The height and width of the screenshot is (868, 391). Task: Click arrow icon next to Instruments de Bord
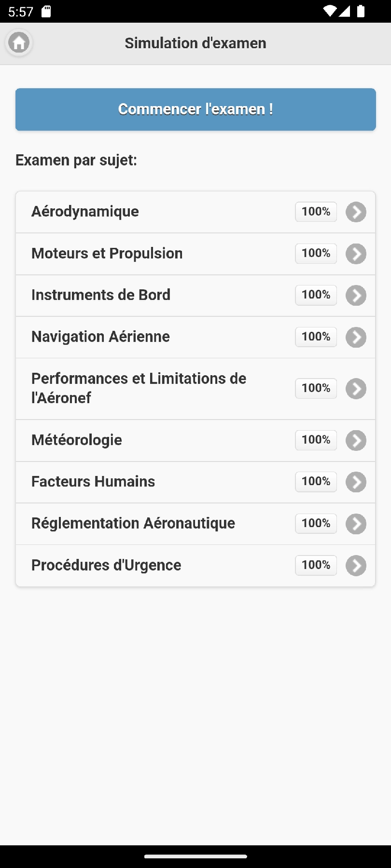(x=356, y=296)
